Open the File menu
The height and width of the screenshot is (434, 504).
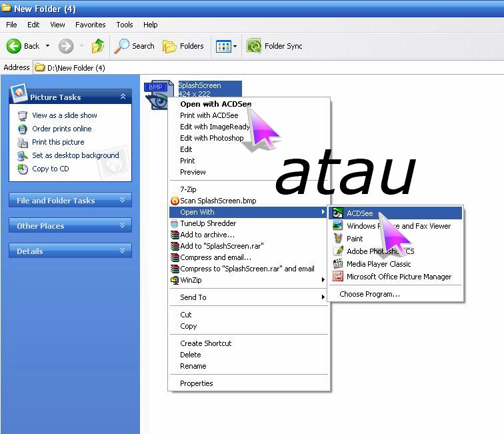tap(11, 25)
